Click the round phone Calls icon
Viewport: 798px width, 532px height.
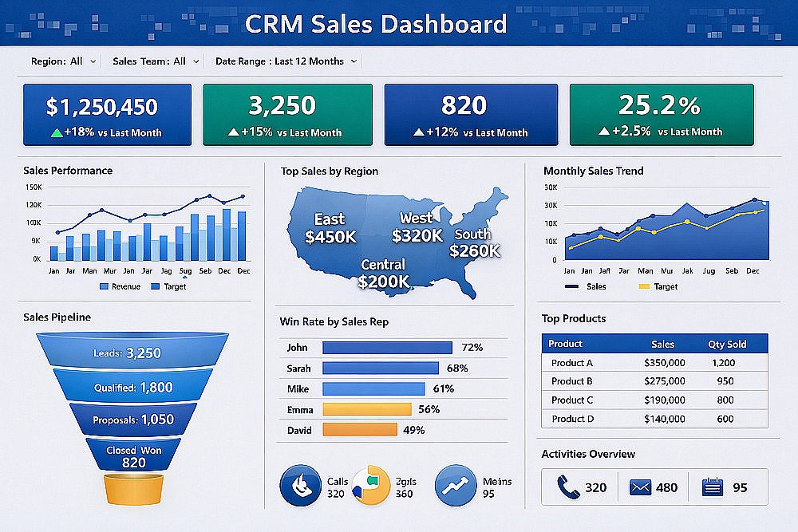[300, 485]
